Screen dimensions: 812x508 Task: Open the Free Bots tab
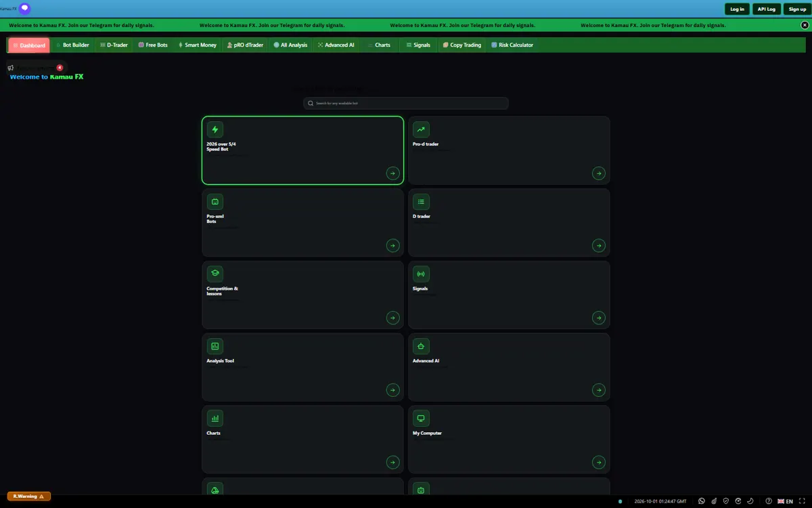pyautogui.click(x=153, y=45)
